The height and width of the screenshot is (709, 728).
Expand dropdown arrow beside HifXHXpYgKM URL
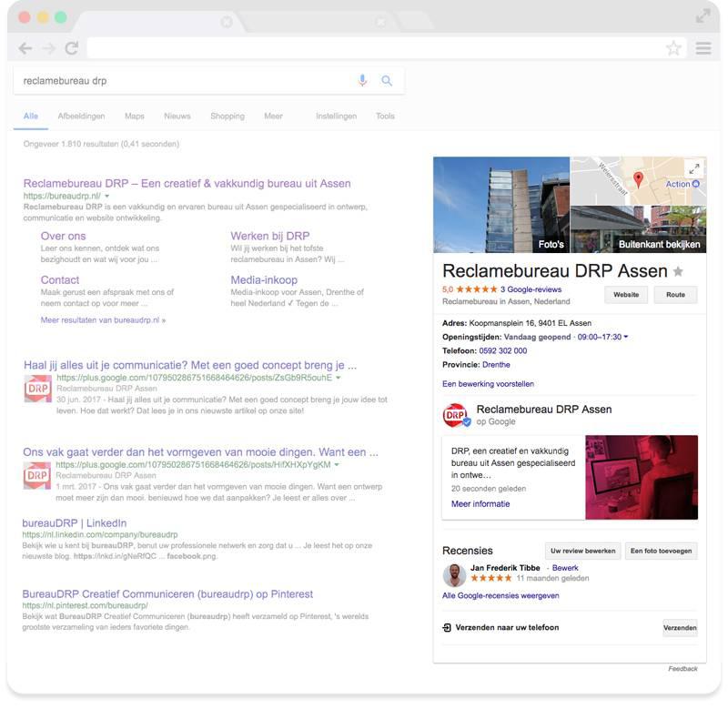337,465
